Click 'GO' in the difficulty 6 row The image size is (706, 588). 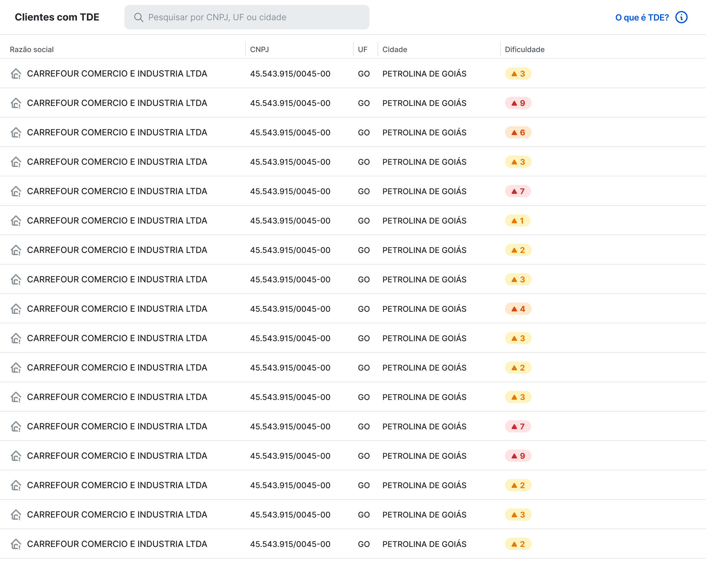(x=364, y=132)
